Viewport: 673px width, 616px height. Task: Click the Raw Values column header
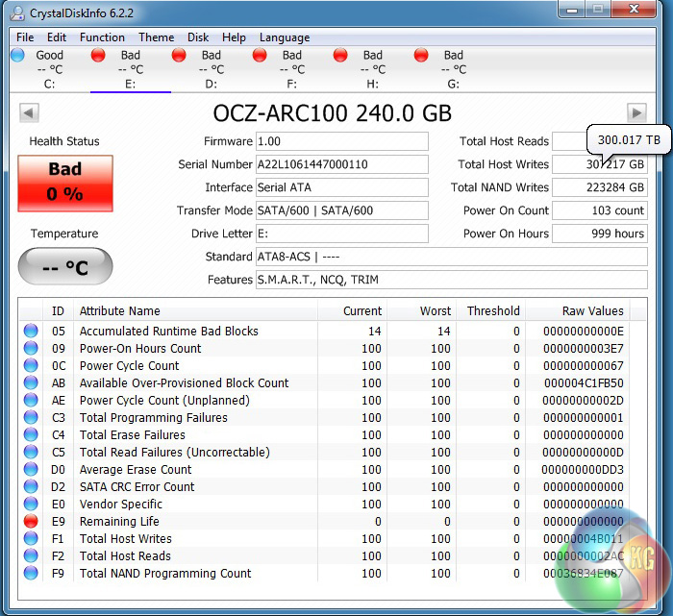tap(592, 310)
